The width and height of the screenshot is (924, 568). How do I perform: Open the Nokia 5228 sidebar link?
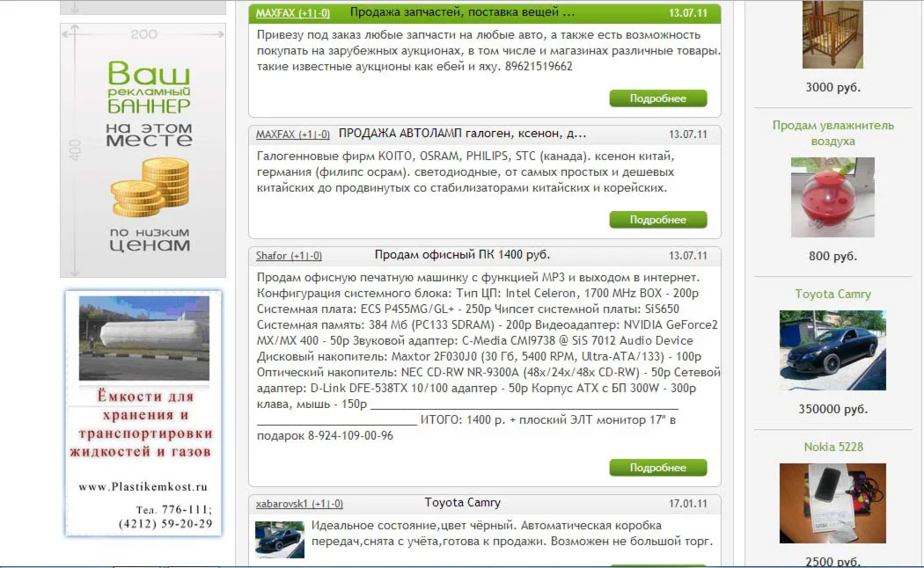point(833,447)
